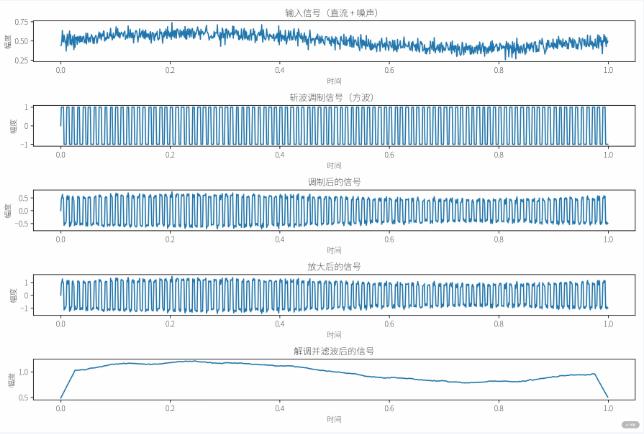Screen dimensions: 644x434
Task: Click the title '输入信号 (直流 + 噪声)'
Action: coord(334,13)
